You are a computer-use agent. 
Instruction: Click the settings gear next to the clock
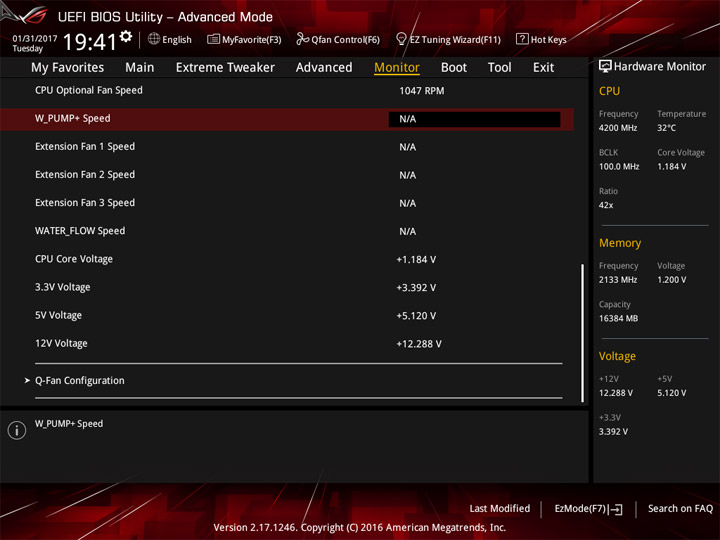pyautogui.click(x=126, y=36)
